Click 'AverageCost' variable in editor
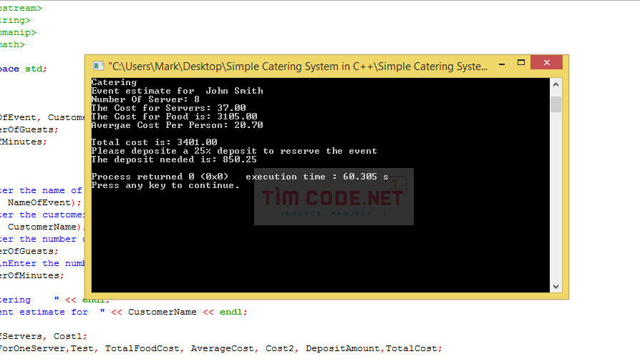The image size is (640, 364). coord(223,348)
